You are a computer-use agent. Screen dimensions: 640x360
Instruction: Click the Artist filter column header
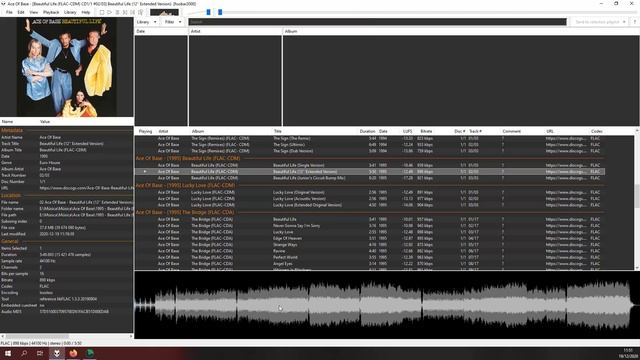click(235, 31)
